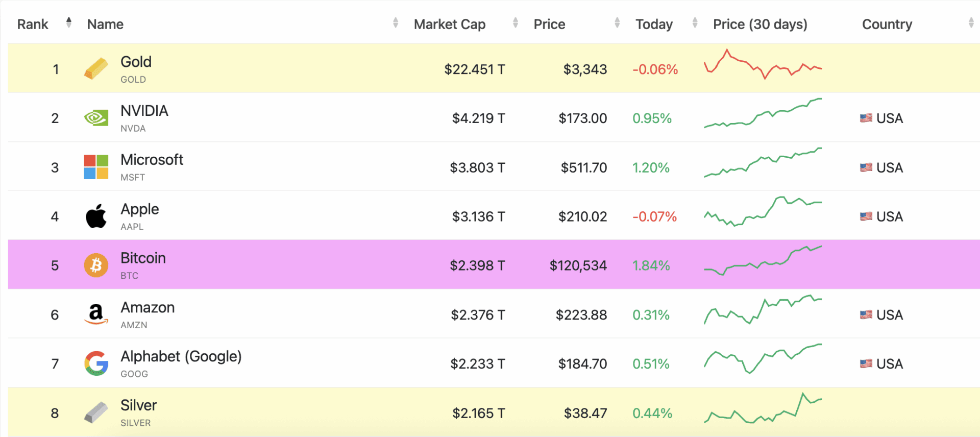This screenshot has height=437, width=980.
Task: Click the Alphabet Google logo icon
Action: (96, 363)
